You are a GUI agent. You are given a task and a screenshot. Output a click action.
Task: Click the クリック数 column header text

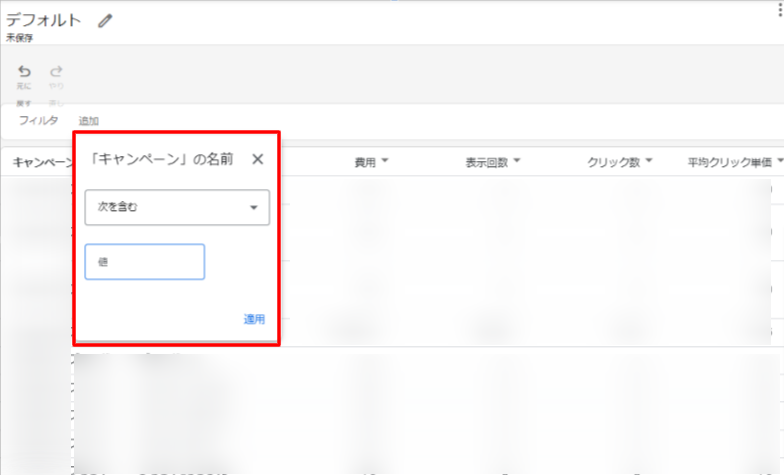click(x=613, y=162)
